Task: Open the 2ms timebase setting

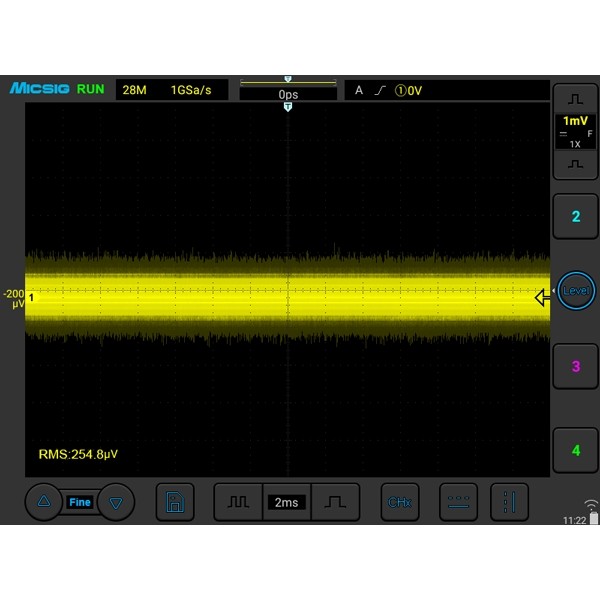Action: pyautogui.click(x=286, y=502)
